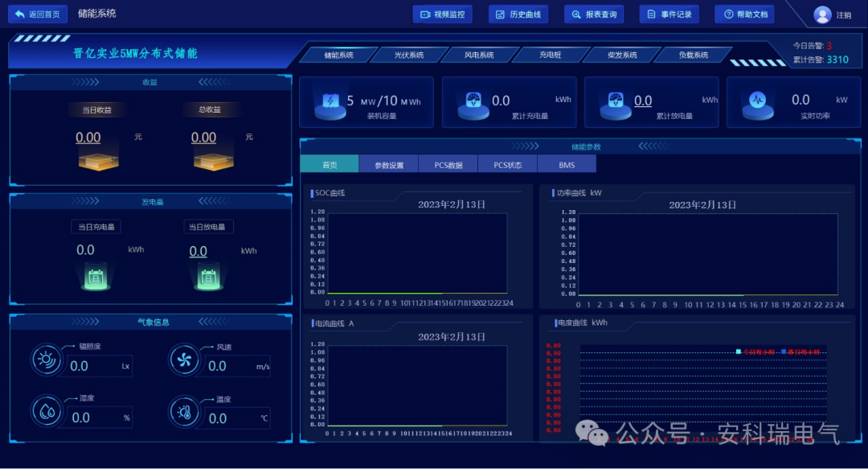The width and height of the screenshot is (868, 469).
Task: Switch to 负载系统 tab
Action: point(694,55)
